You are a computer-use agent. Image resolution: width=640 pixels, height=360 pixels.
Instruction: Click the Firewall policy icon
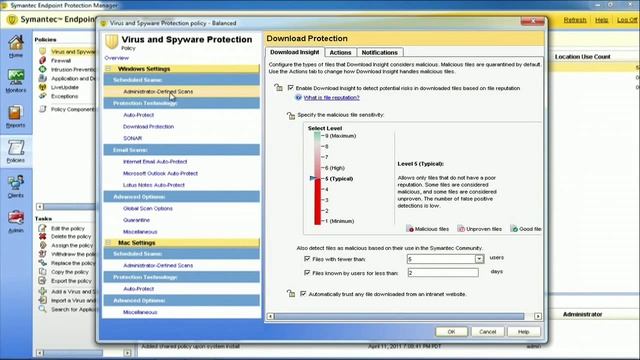point(43,60)
